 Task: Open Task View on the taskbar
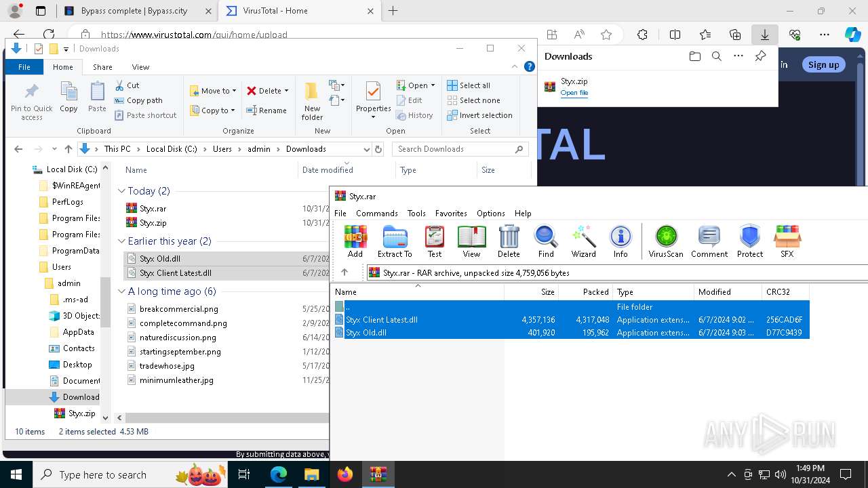tap(245, 474)
